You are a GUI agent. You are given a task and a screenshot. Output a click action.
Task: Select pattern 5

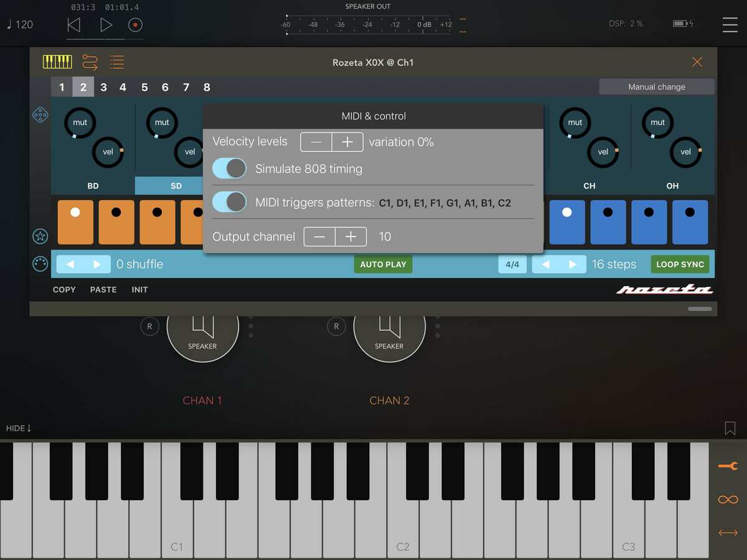[144, 87]
